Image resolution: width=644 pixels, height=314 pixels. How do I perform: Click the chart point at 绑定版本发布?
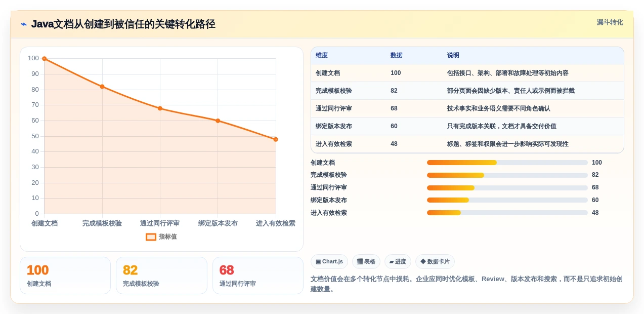point(218,121)
